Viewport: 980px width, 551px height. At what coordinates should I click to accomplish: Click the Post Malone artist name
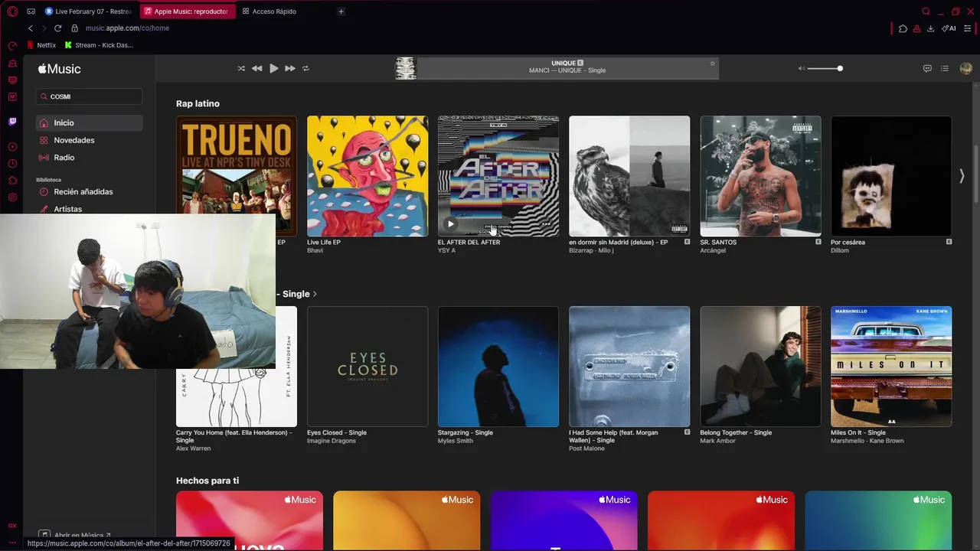coord(586,448)
